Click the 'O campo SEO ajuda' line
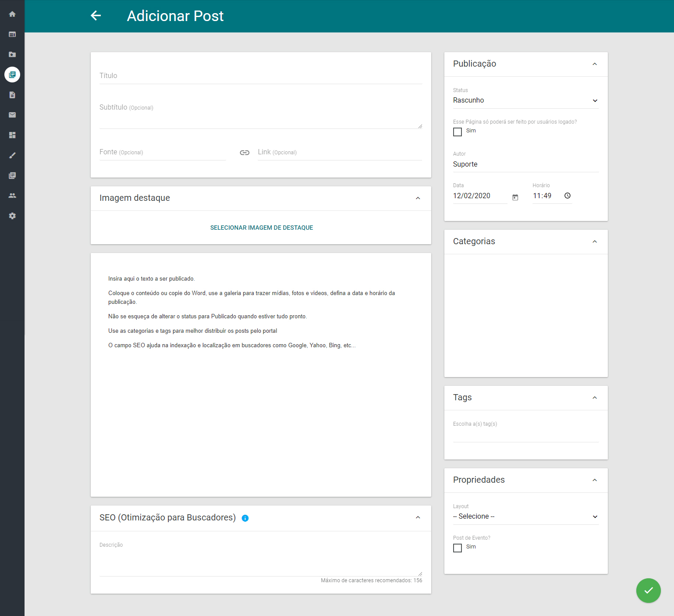The width and height of the screenshot is (674, 616). pos(232,345)
